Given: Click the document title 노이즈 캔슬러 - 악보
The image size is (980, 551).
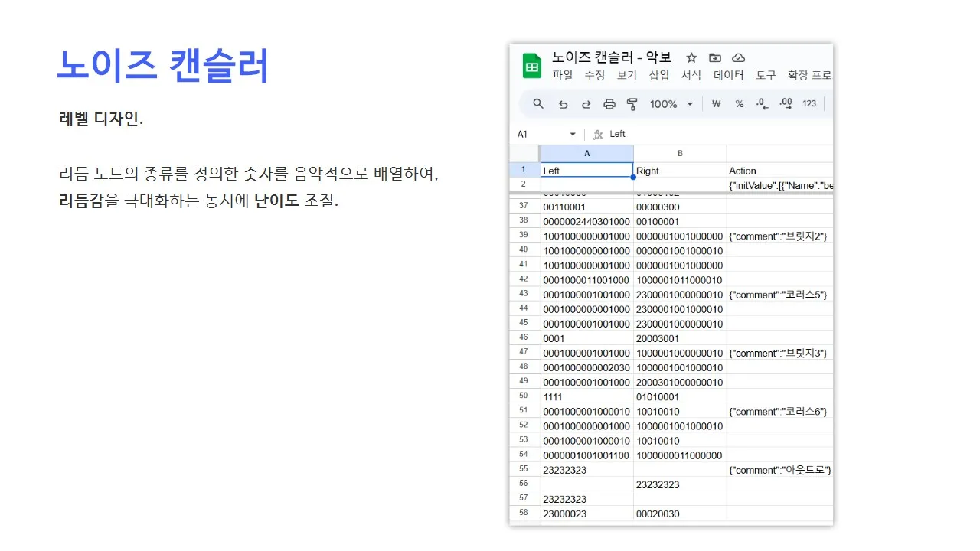Looking at the screenshot, I should tap(612, 57).
